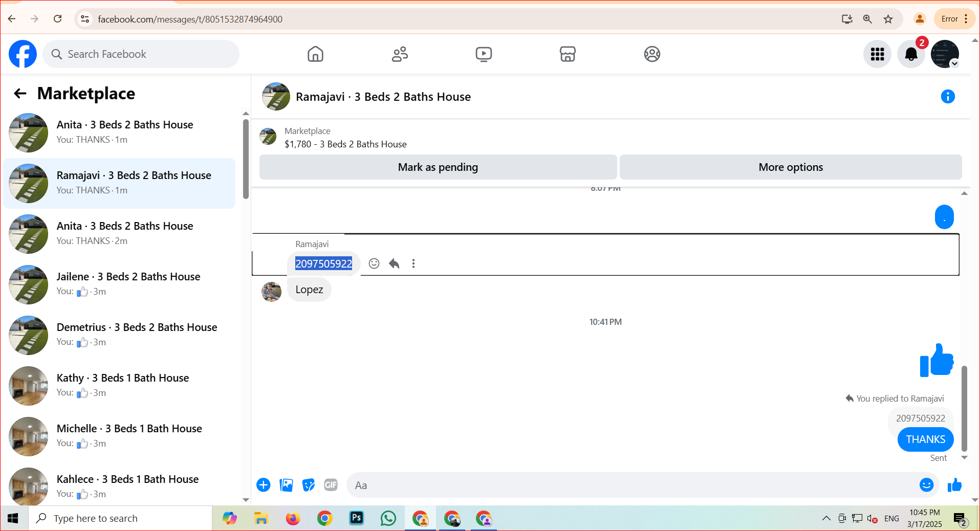Screen dimensions: 980x531
Task: Open the Windows Start menu
Action: click(x=13, y=518)
